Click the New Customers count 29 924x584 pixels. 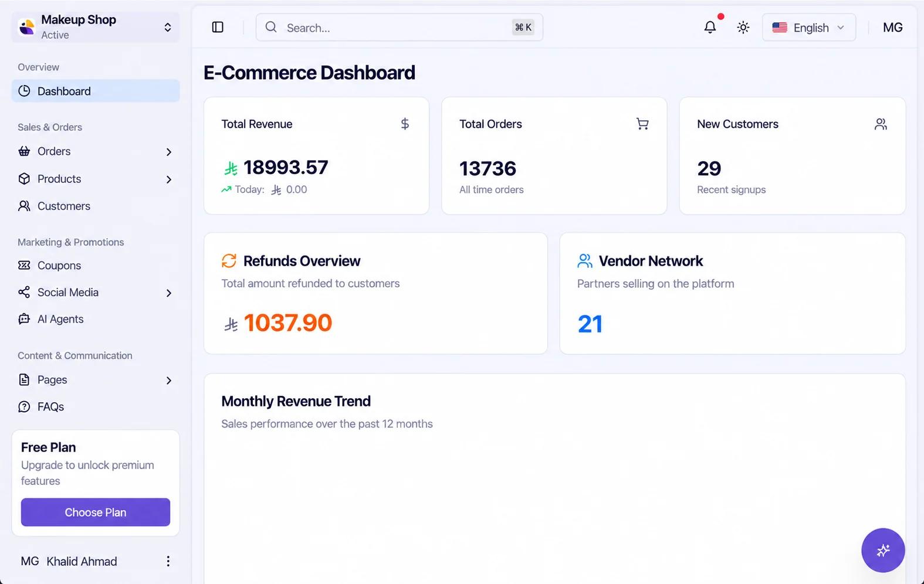(x=709, y=169)
